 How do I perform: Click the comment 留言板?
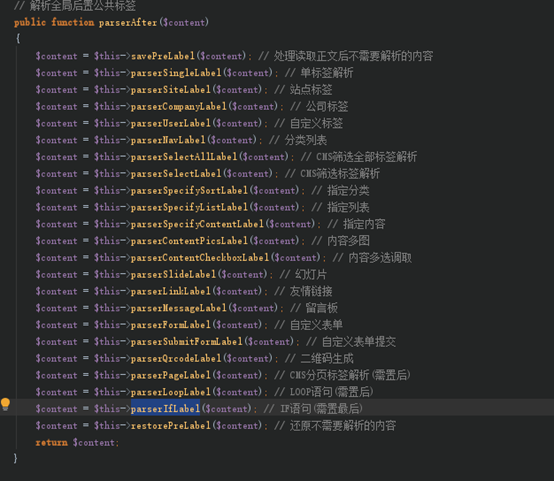322,308
